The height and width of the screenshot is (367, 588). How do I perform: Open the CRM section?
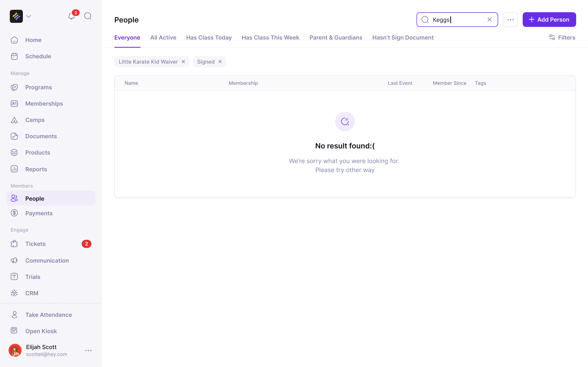coord(32,293)
